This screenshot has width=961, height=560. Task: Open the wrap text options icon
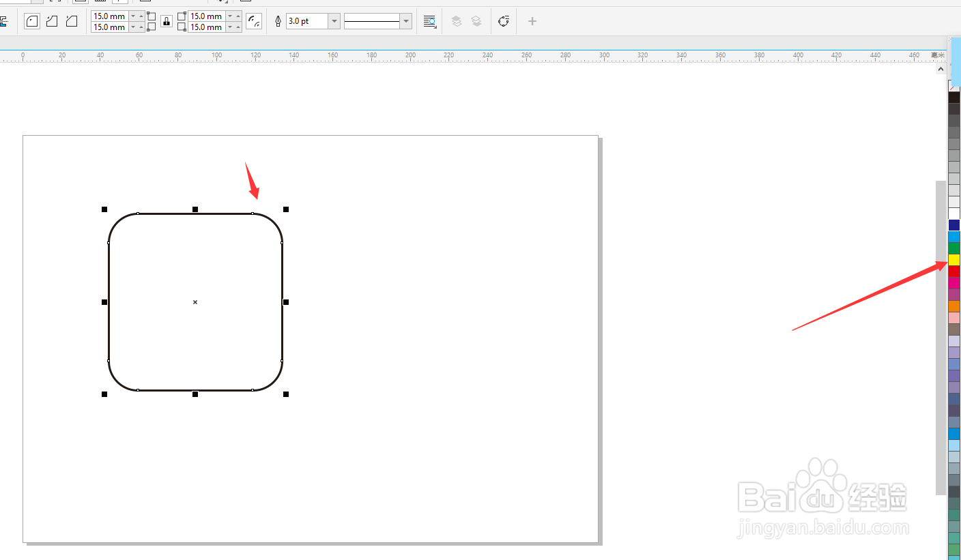[x=429, y=21]
